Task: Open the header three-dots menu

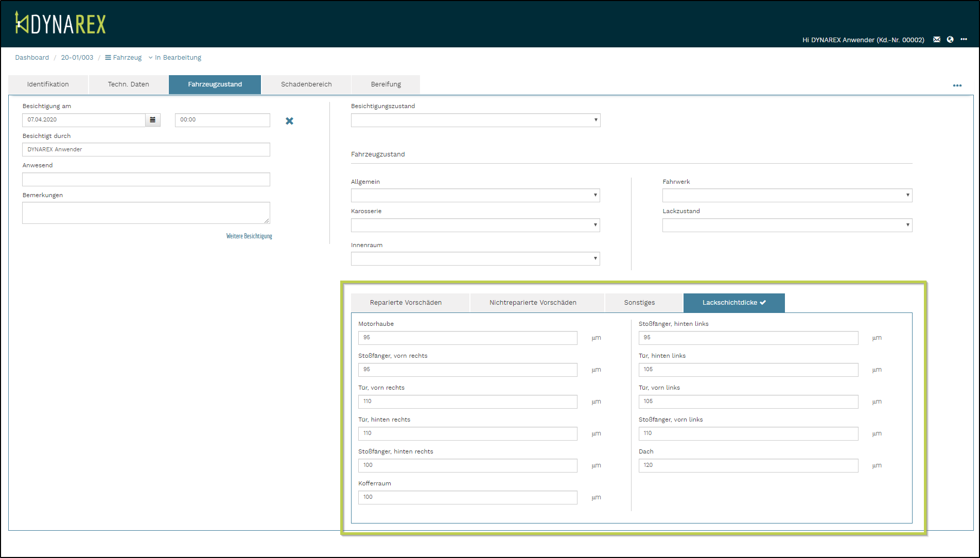Action: [964, 40]
